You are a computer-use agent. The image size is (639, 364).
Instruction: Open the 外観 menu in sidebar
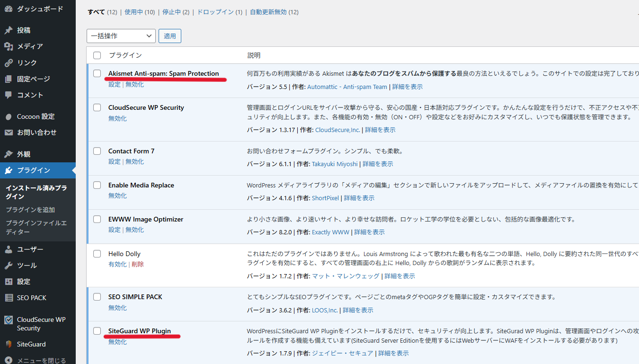(38, 154)
